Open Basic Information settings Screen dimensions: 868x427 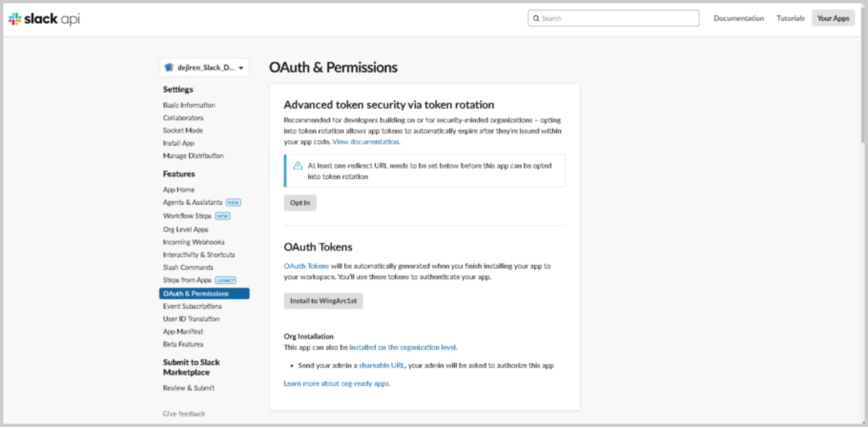click(189, 105)
